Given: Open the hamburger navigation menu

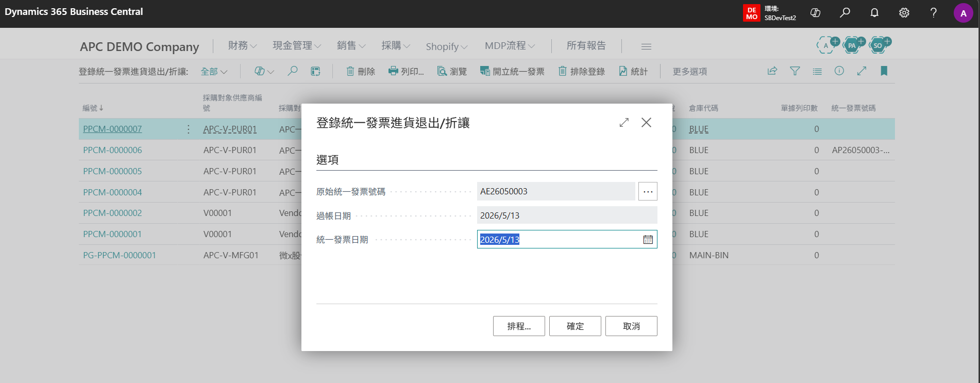Looking at the screenshot, I should (x=646, y=46).
